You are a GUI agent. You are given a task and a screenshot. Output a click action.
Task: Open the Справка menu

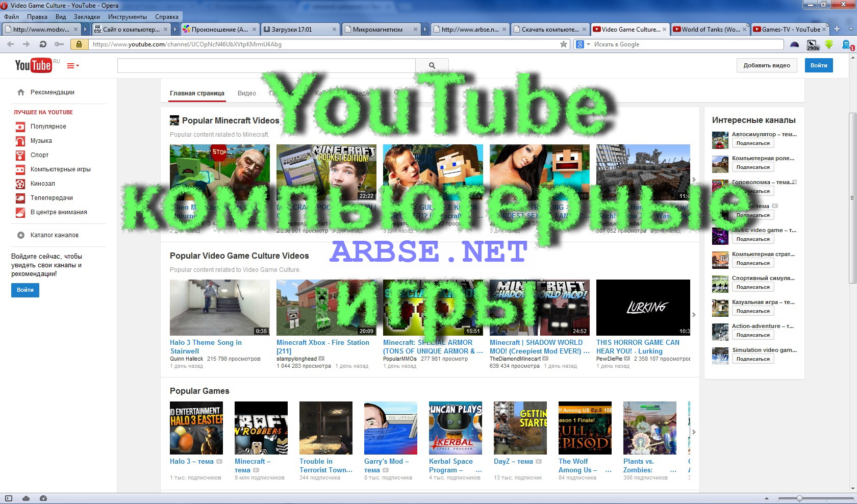[167, 17]
